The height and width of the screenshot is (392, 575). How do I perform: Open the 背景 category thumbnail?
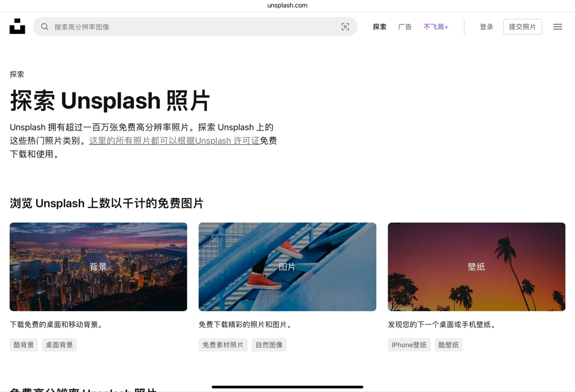98,267
